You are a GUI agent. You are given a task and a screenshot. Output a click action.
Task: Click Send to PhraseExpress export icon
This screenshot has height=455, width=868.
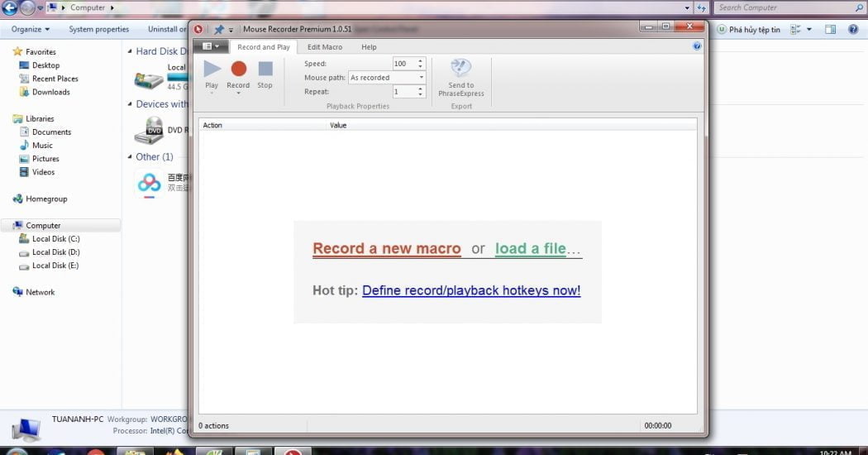pos(460,68)
